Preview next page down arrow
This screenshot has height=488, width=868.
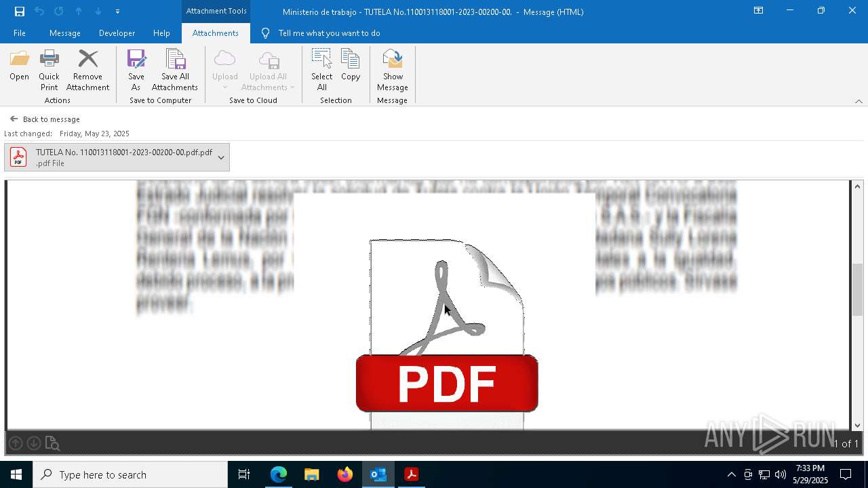[33, 443]
